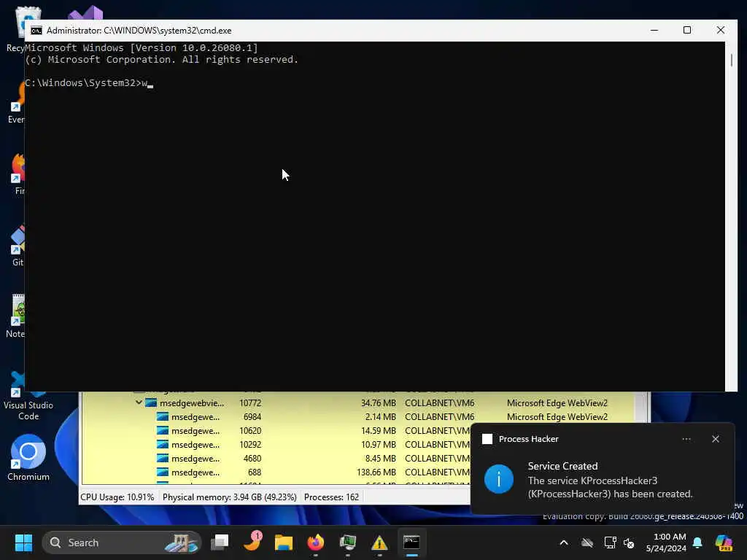This screenshot has height=560, width=747.
Task: Focus the command prompt input line
Action: (88, 83)
